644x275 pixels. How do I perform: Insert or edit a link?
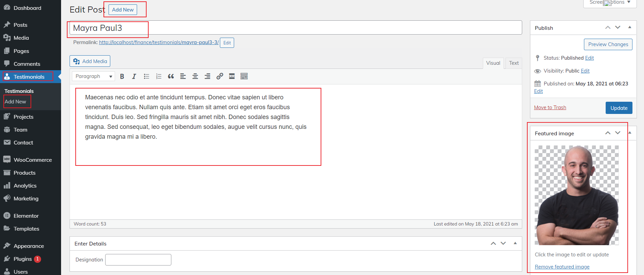tap(220, 76)
